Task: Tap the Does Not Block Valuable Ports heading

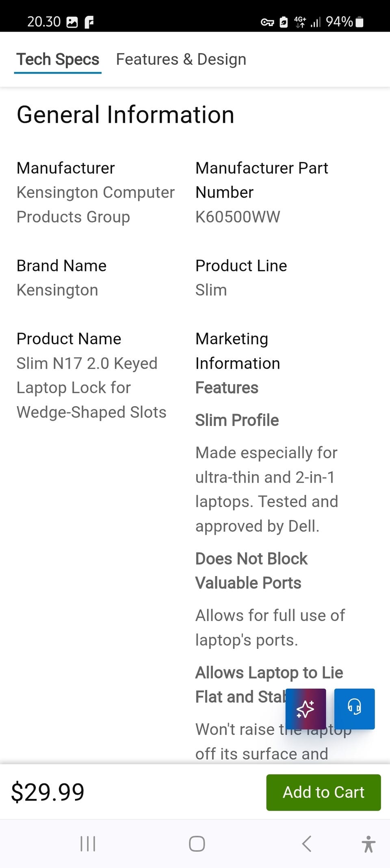Action: pyautogui.click(x=251, y=570)
